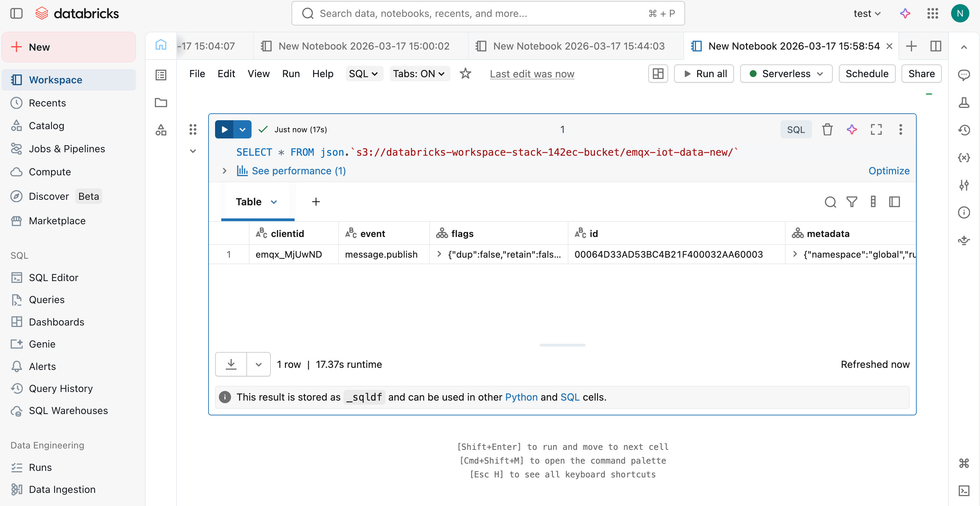Open search within results icon in table toolbar

pos(831,202)
